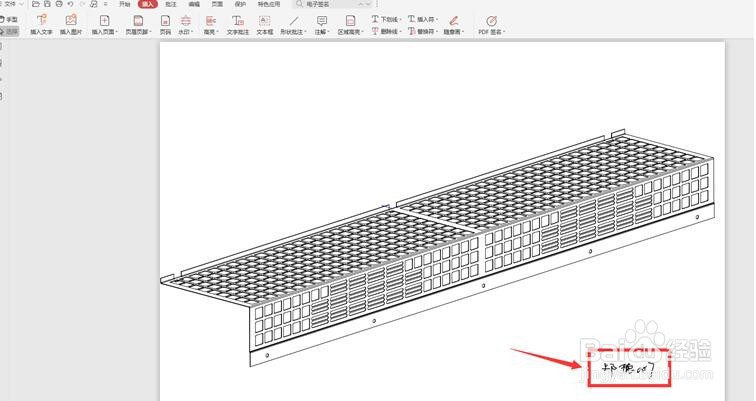756x401 pixels.
Task: Click the 注解 (note) bubble icon
Action: (x=322, y=20)
